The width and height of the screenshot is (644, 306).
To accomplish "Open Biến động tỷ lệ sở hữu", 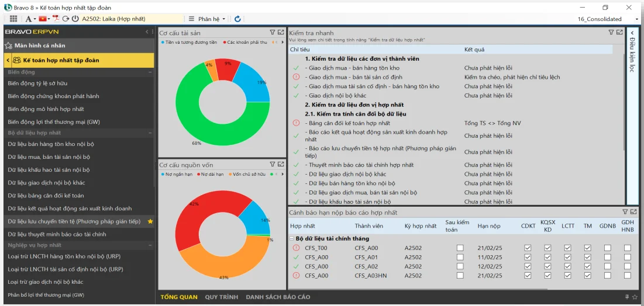I will point(37,83).
